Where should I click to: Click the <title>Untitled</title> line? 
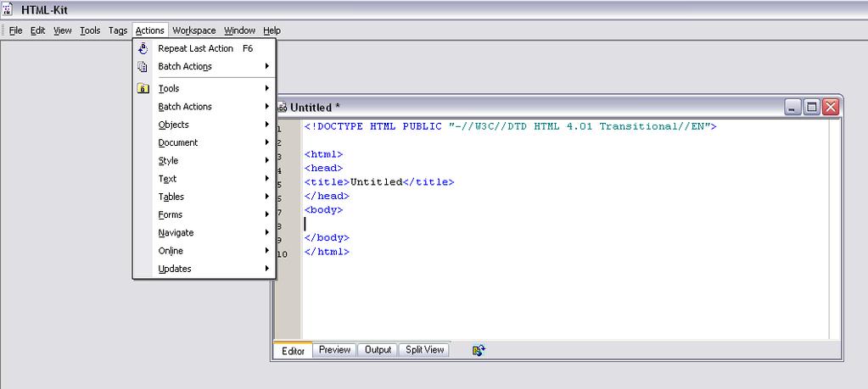[379, 182]
